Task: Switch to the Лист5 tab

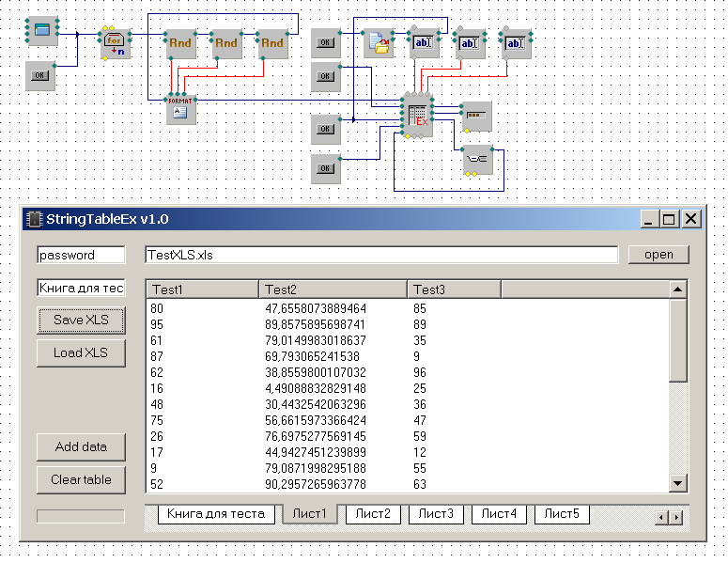Action: coord(562,514)
